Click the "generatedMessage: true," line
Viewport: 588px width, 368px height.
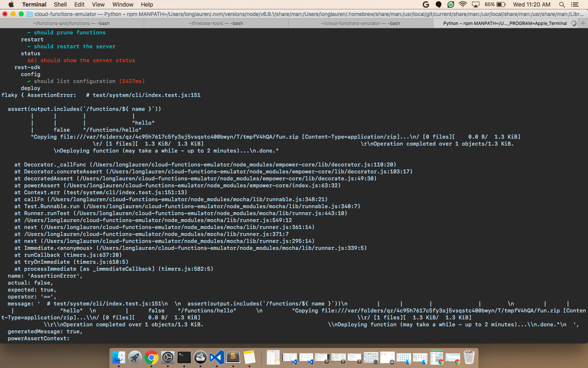tap(45, 331)
